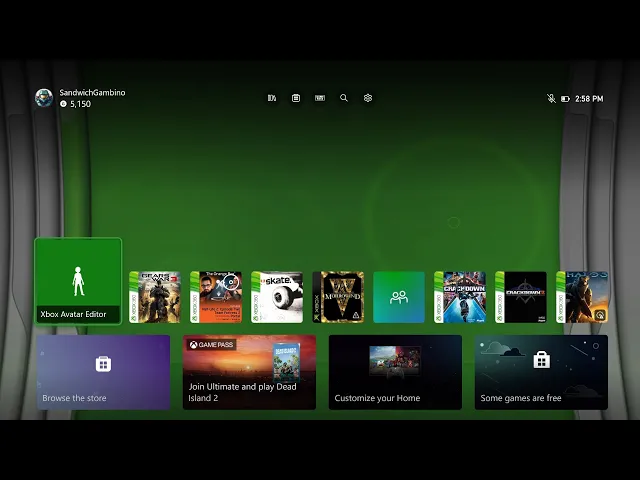Launch the Xbox Avatar Editor tile
This screenshot has width=640, height=480.
(78, 281)
